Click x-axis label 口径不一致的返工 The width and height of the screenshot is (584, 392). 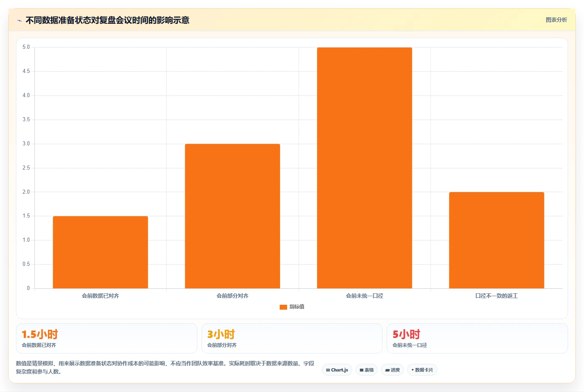click(496, 296)
